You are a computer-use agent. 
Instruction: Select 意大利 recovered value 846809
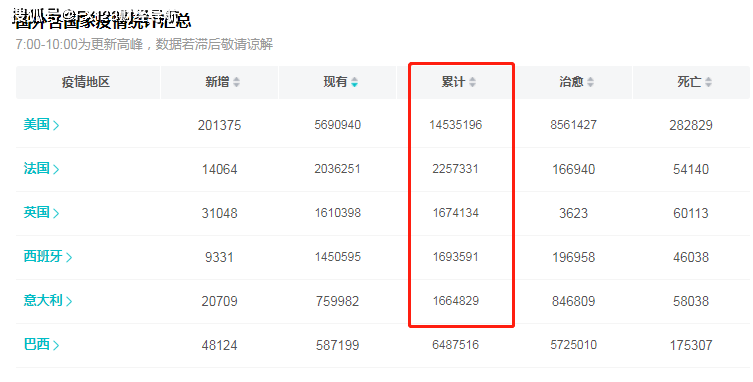coord(573,301)
